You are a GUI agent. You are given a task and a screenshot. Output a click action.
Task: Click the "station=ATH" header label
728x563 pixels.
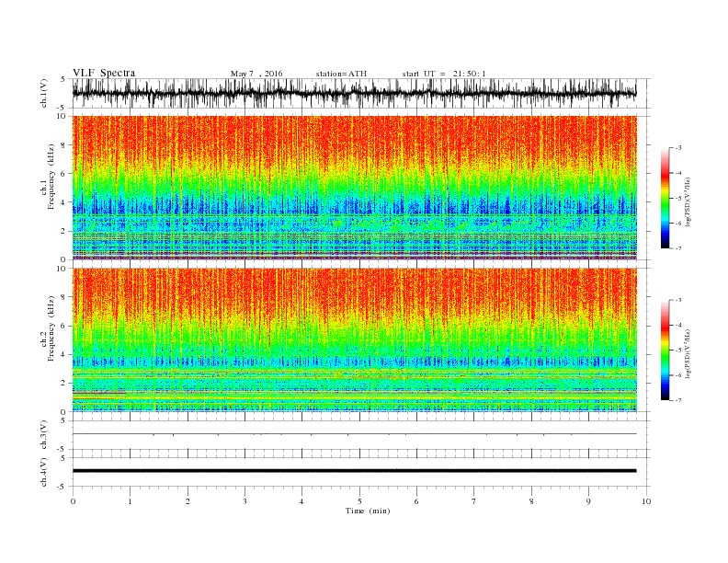[x=341, y=74]
